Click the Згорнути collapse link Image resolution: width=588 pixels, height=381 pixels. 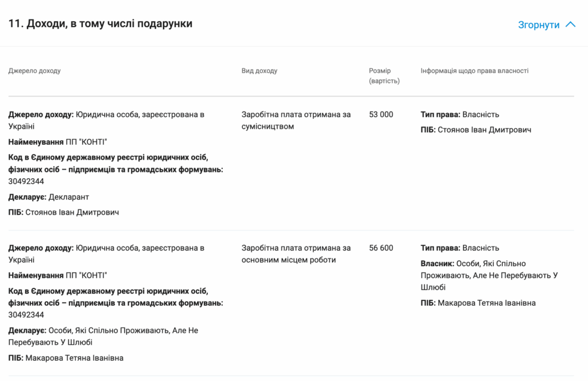[538, 25]
